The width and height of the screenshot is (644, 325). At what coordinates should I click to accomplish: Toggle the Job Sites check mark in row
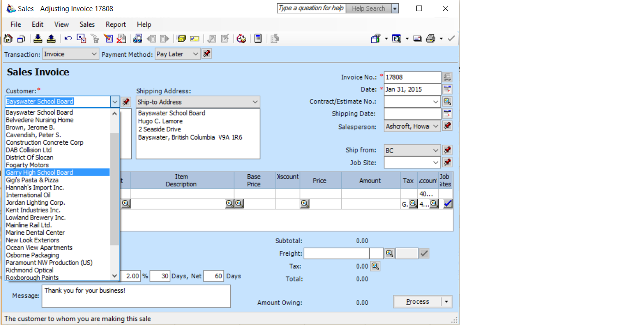point(447,204)
